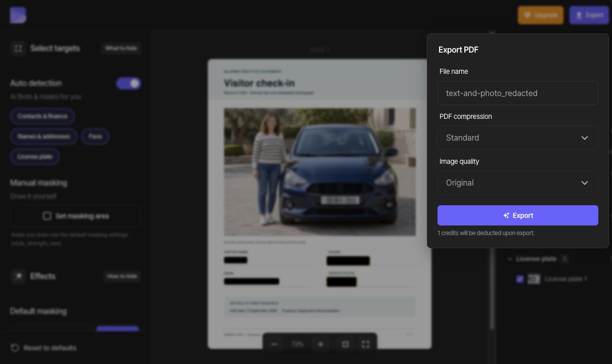
Task: Zoom out with the minus icon
Action: [274, 344]
